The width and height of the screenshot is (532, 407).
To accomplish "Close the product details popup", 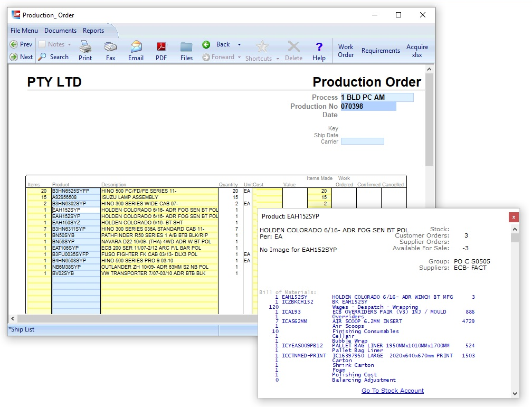I will pos(513,217).
